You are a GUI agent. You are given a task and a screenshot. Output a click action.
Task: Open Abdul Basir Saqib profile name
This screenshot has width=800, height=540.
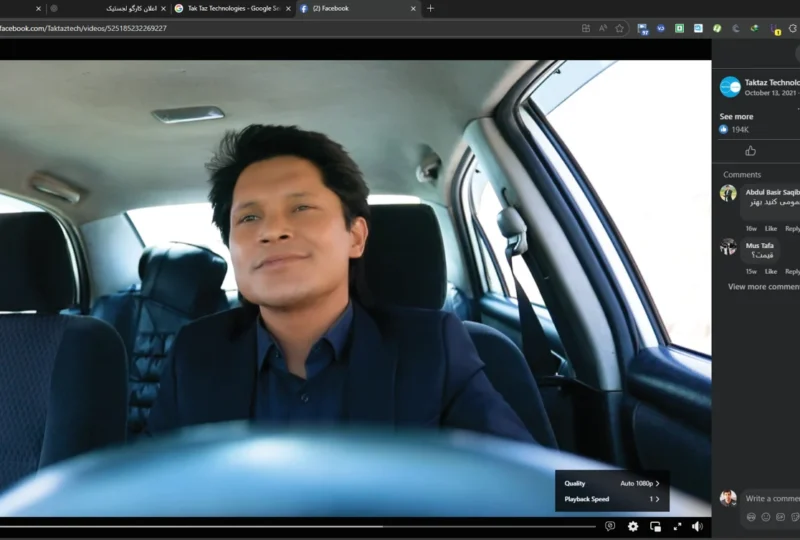[x=772, y=192]
